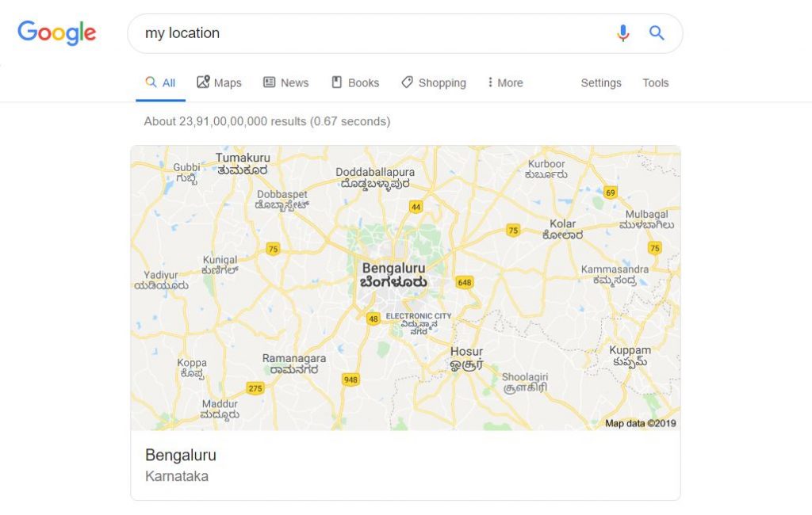Image resolution: width=812 pixels, height=515 pixels.
Task: Select the Shopping tab
Action: click(x=434, y=83)
